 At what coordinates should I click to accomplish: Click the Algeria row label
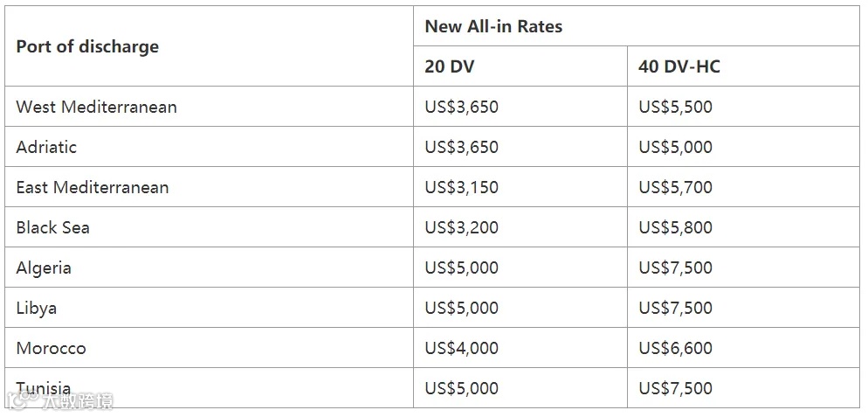(x=44, y=268)
